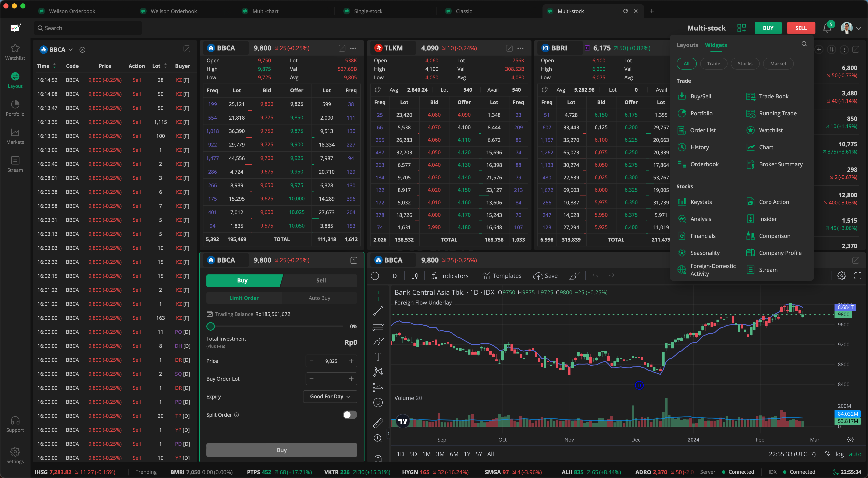Open the chart settings gear

click(842, 276)
